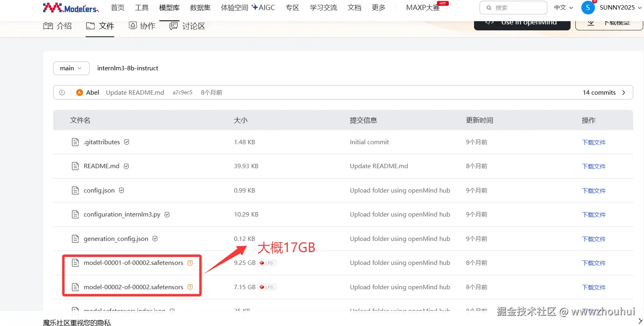The image size is (644, 326).
Task: Click the shield badge on generation_config.json
Action: coord(155,239)
